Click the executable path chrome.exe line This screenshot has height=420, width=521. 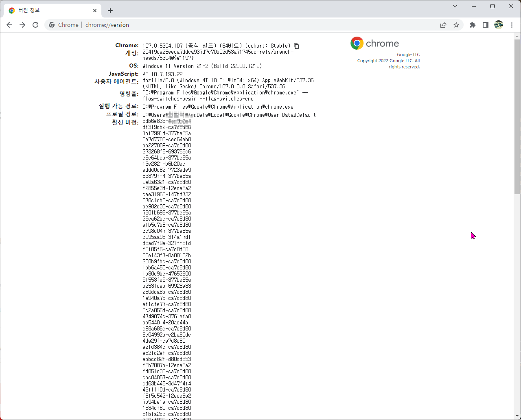pyautogui.click(x=218, y=107)
